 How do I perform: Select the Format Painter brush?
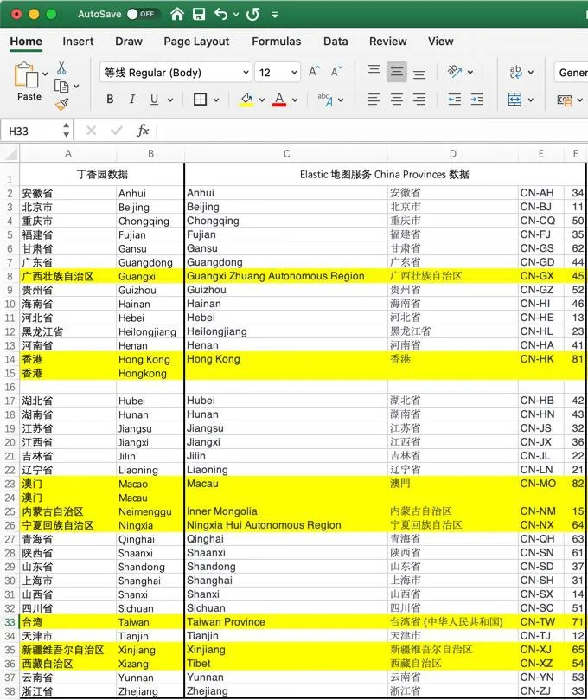pos(62,104)
